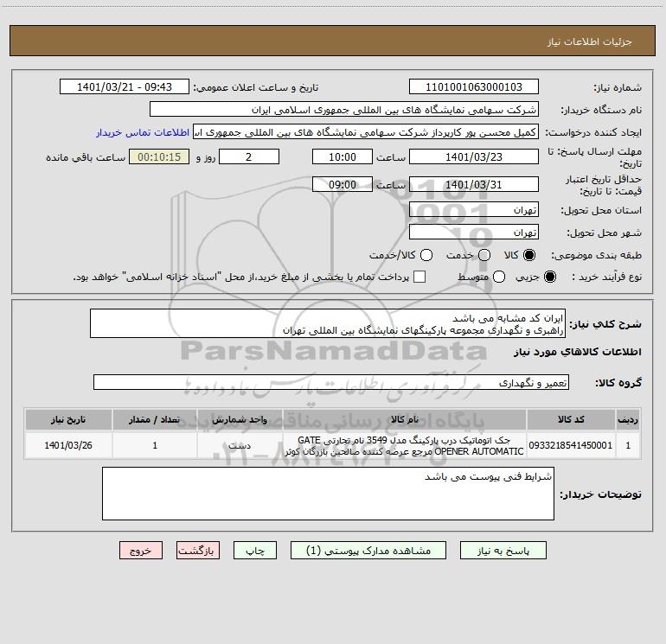
Task: Click the need date cell 1401/03/26
Action: (x=68, y=445)
